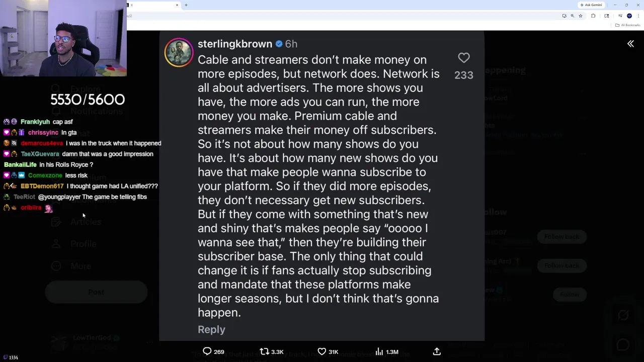The width and height of the screenshot is (644, 362).
Task: Like the post with 31K likes
Action: pyautogui.click(x=322, y=351)
